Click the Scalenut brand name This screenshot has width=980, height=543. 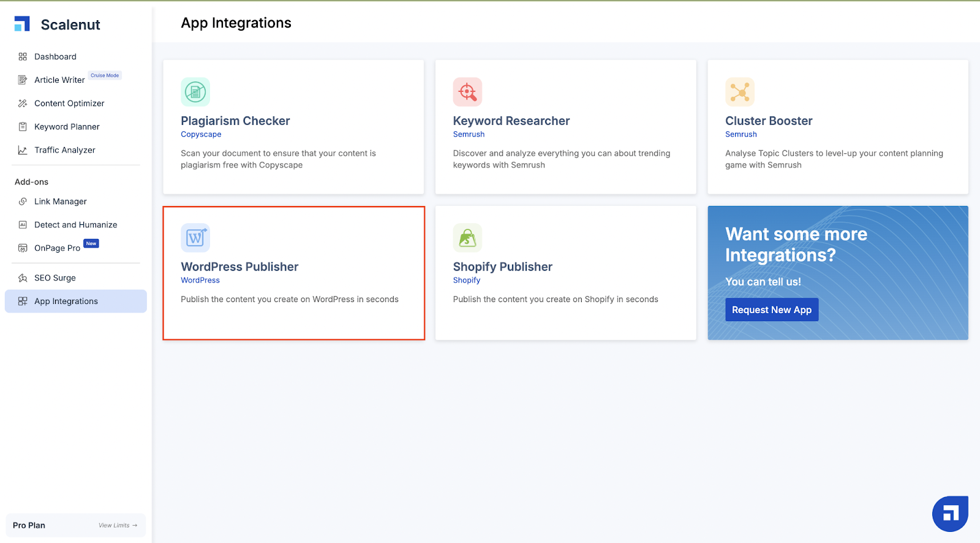[x=70, y=25]
